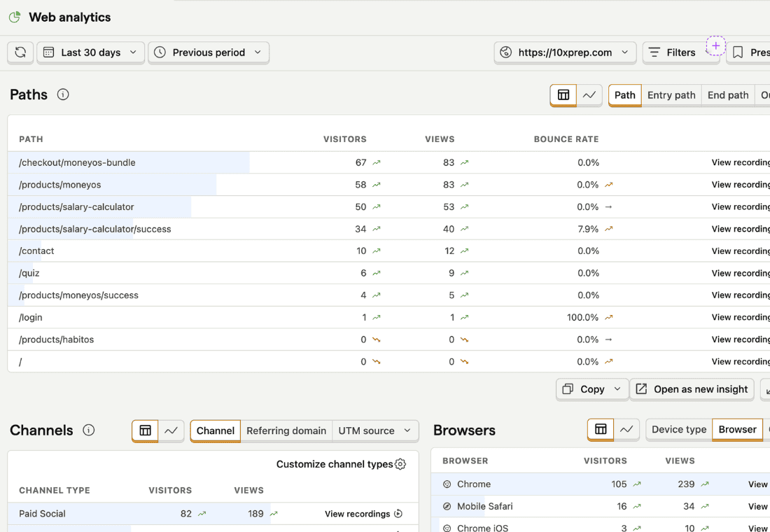The image size is (770, 532).
Task: Click the purple plus add filter icon
Action: pos(716,45)
